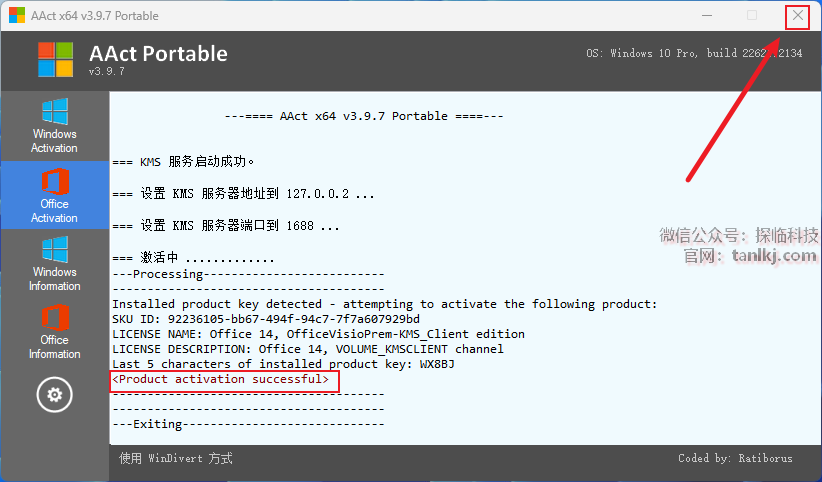Open settings with the gear icon
The height and width of the screenshot is (482, 822).
tap(54, 395)
